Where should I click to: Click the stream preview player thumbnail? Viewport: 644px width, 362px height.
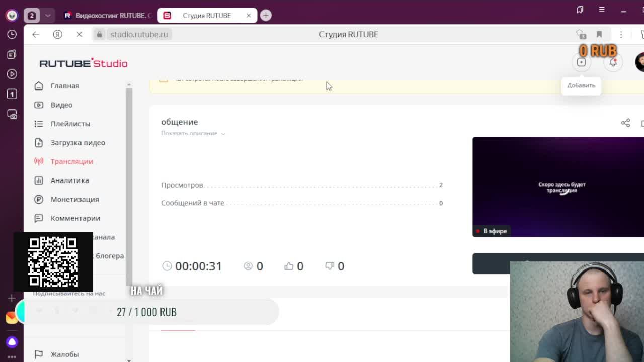click(x=558, y=187)
